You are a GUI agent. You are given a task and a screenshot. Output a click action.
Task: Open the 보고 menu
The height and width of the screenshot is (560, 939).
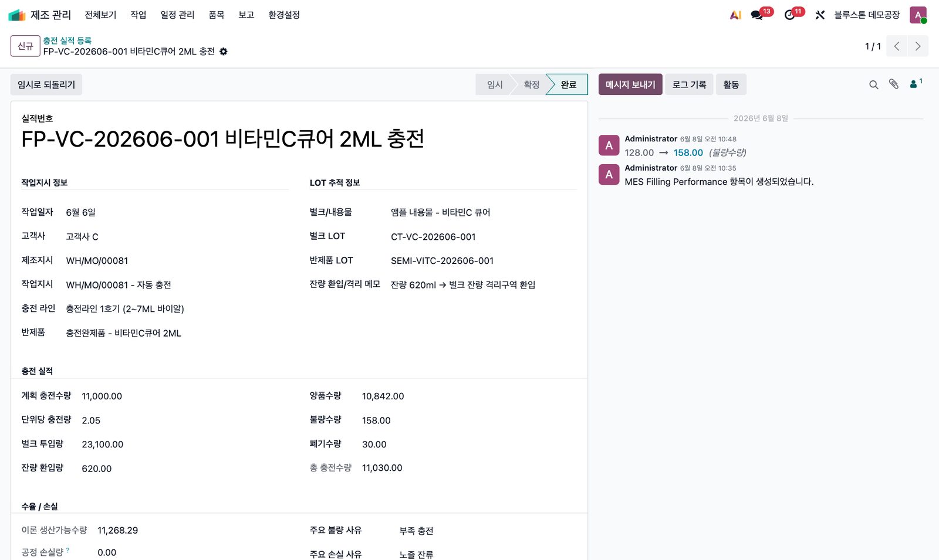click(246, 15)
